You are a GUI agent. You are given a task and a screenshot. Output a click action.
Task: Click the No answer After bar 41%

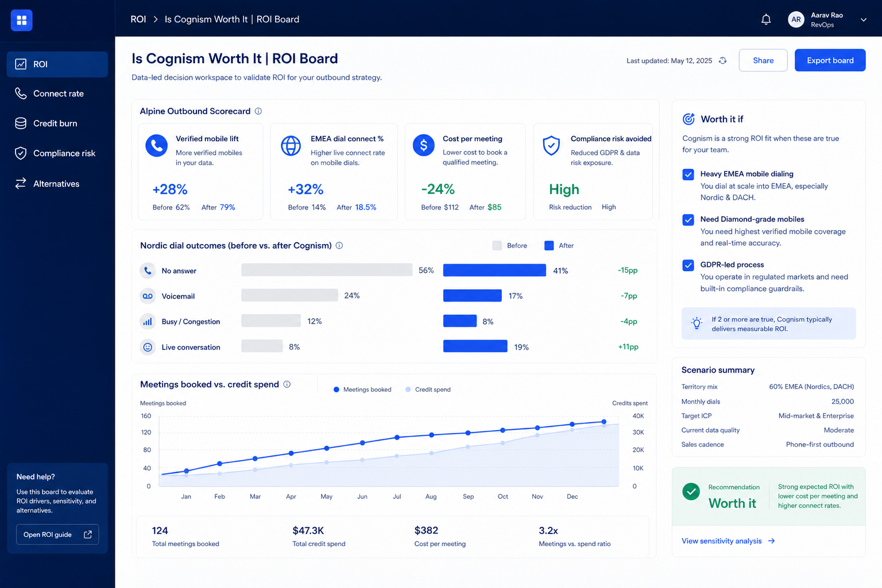[494, 270]
